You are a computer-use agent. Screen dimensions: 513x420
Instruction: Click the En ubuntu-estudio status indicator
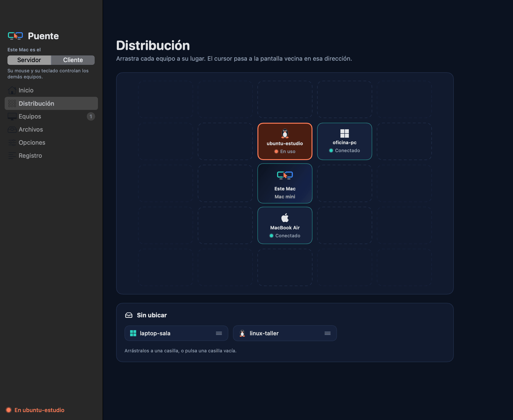[35, 410]
